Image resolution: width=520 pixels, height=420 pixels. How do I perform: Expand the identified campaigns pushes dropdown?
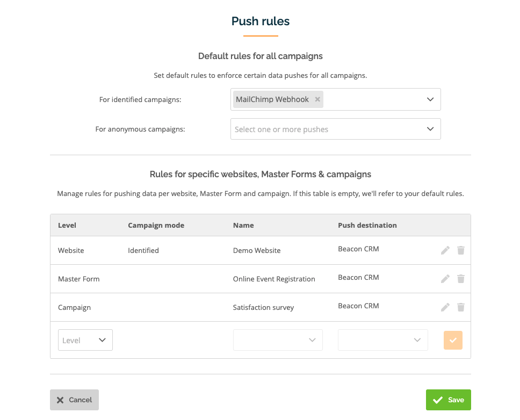[430, 99]
